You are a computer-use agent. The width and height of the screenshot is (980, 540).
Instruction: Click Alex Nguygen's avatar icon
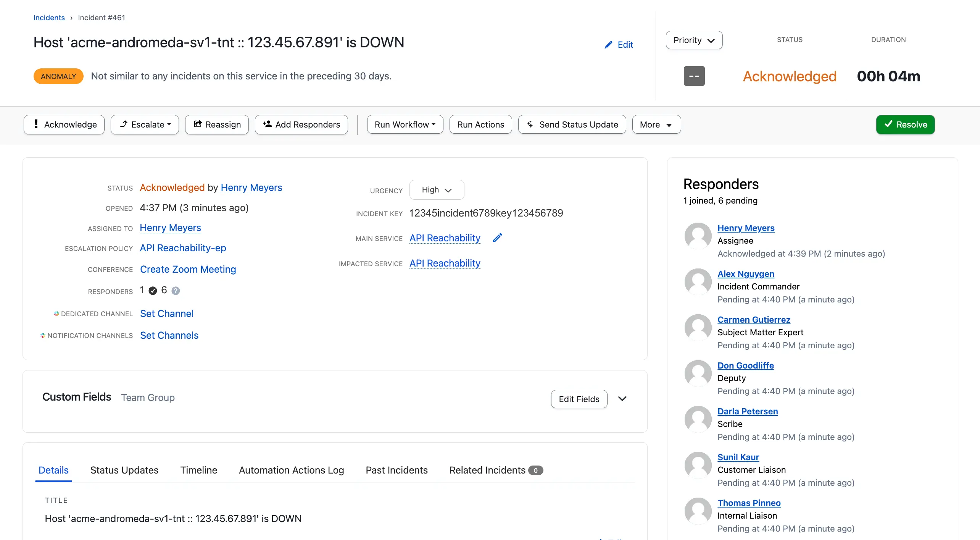698,281
